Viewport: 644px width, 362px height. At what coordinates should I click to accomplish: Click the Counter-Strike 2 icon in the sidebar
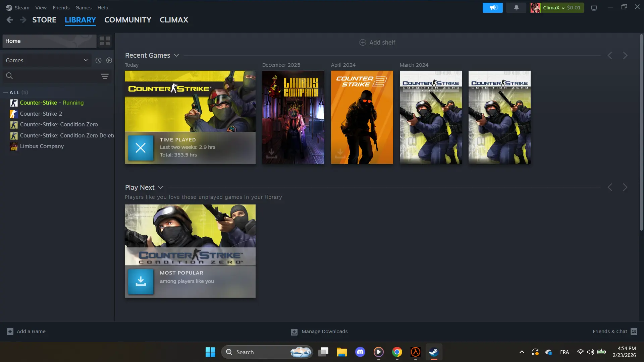tap(14, 114)
